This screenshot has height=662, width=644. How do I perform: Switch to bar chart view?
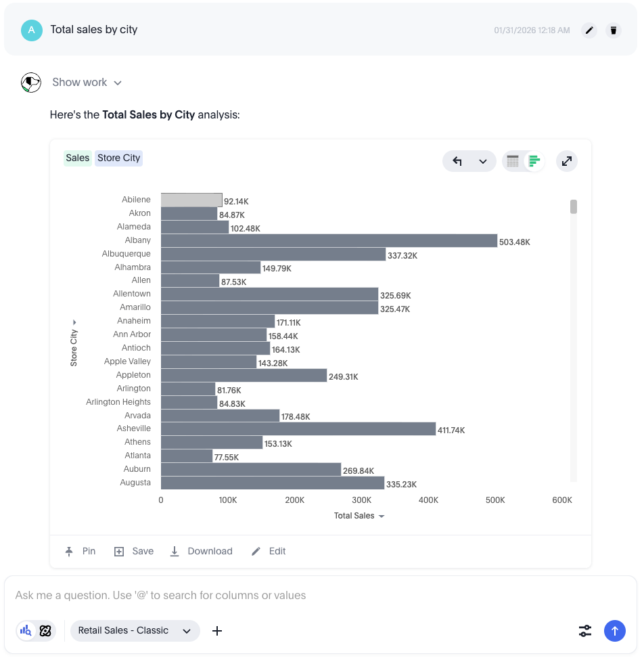coord(534,161)
